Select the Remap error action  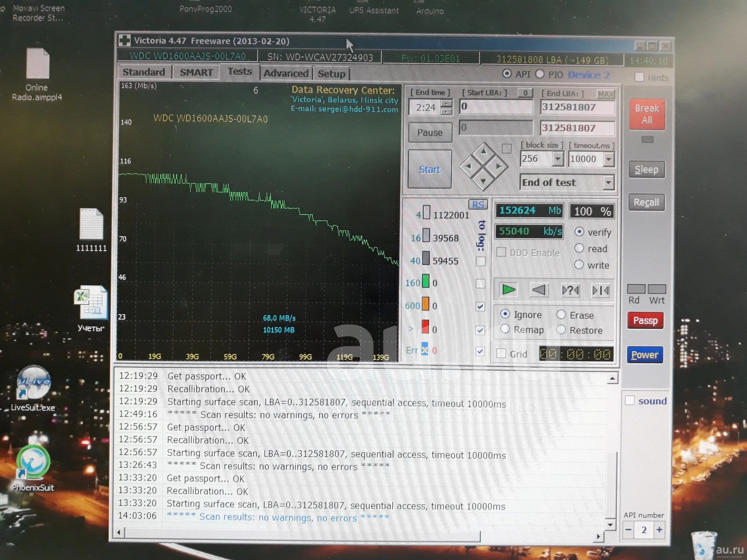(505, 329)
